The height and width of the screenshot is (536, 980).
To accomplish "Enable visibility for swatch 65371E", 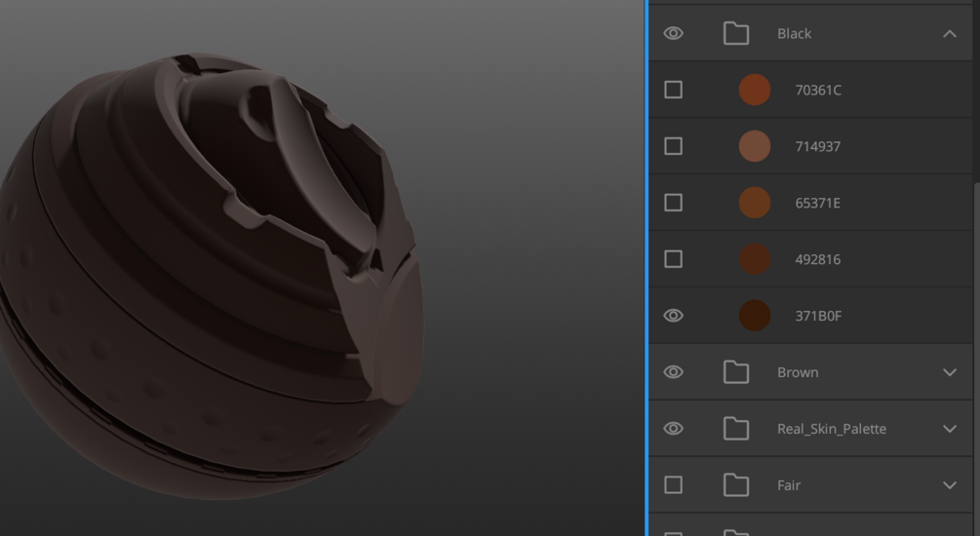I will 673,203.
